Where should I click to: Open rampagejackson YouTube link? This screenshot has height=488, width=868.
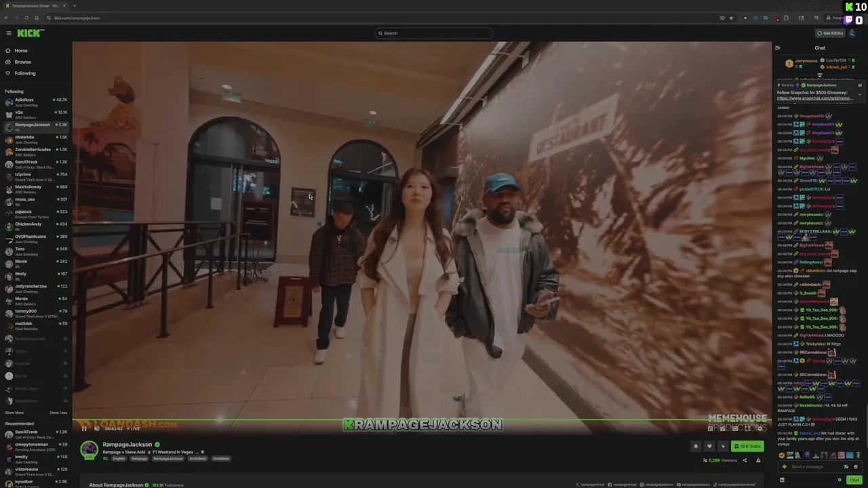pyautogui.click(x=693, y=485)
